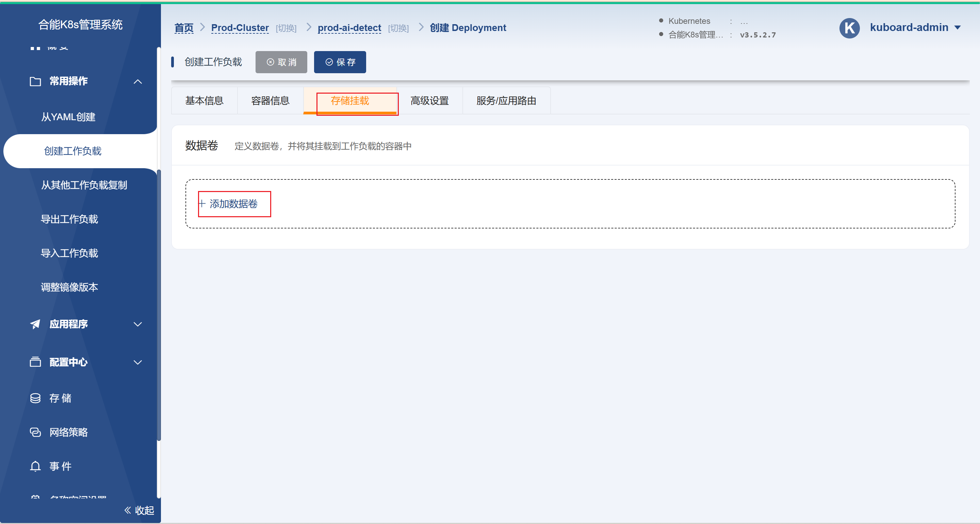Collapse the 常用操作 menu chevron

tap(138, 81)
